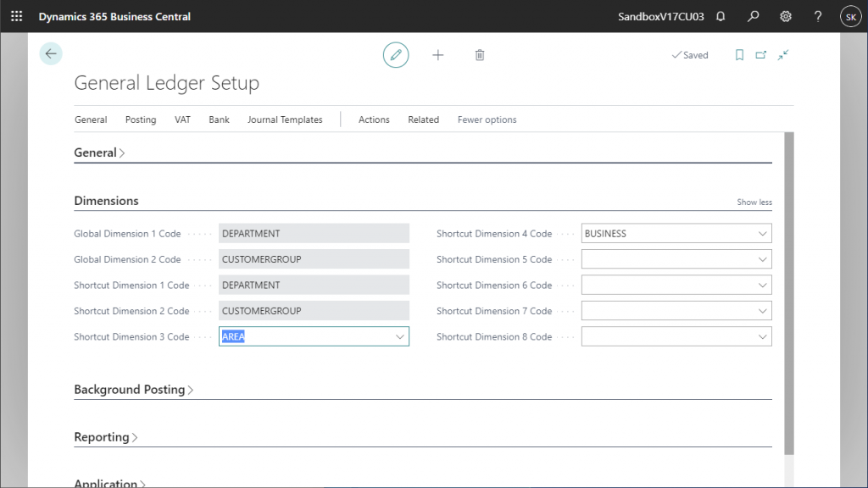This screenshot has width=868, height=488.
Task: Open page in a new window
Action: (761, 55)
